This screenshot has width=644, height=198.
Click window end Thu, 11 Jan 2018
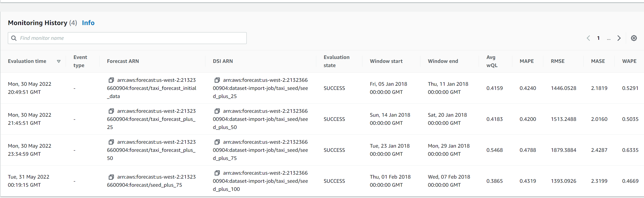[448, 88]
